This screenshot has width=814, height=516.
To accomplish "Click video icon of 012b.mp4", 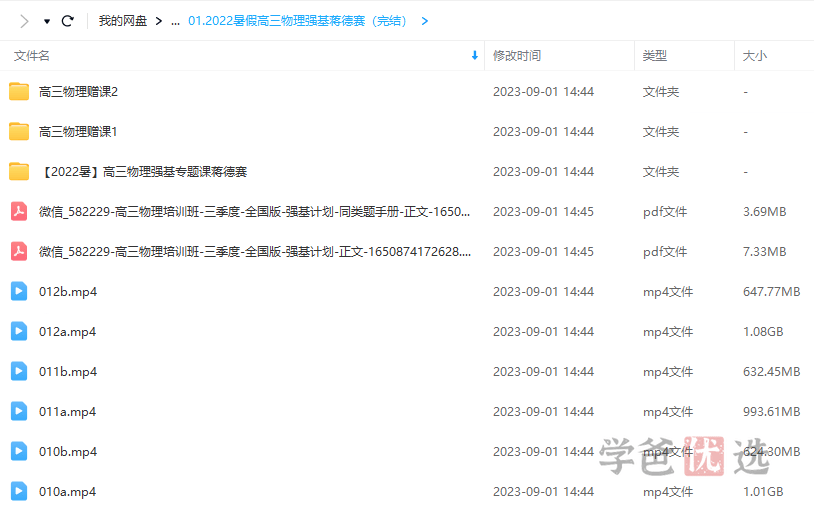I will click(x=19, y=291).
